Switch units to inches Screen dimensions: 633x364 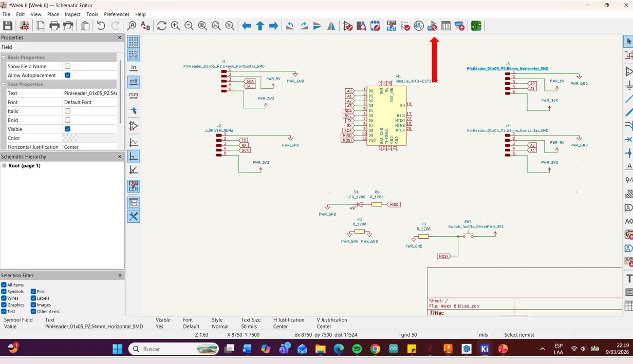[134, 68]
